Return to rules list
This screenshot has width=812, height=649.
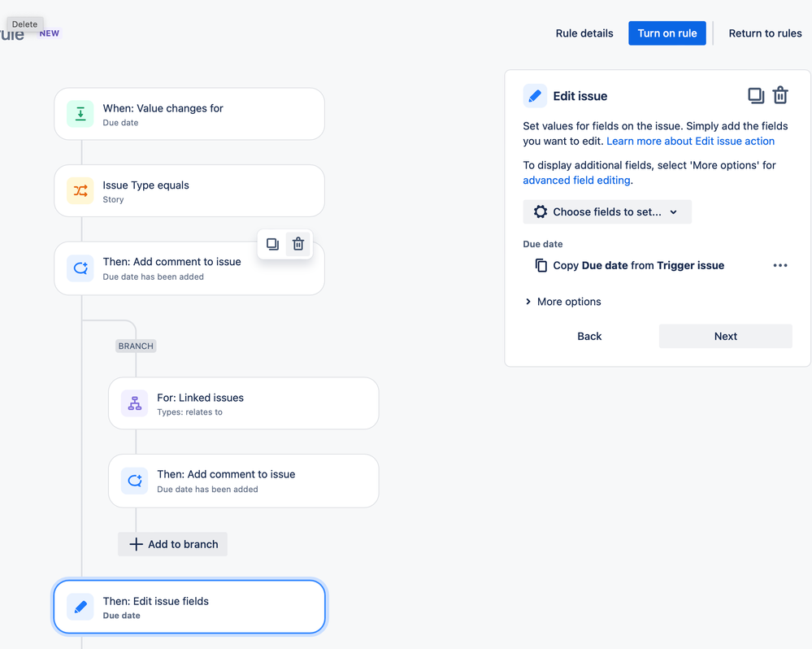click(x=765, y=33)
